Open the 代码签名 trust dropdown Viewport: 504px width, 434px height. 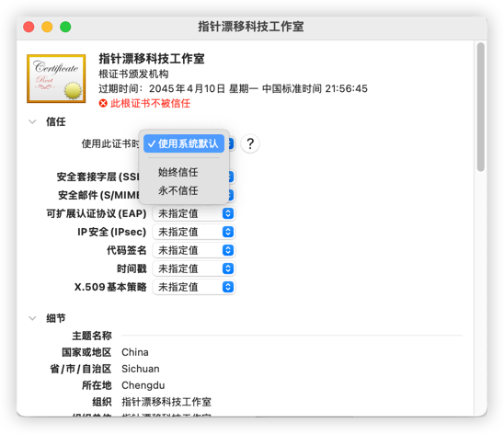[x=194, y=250]
